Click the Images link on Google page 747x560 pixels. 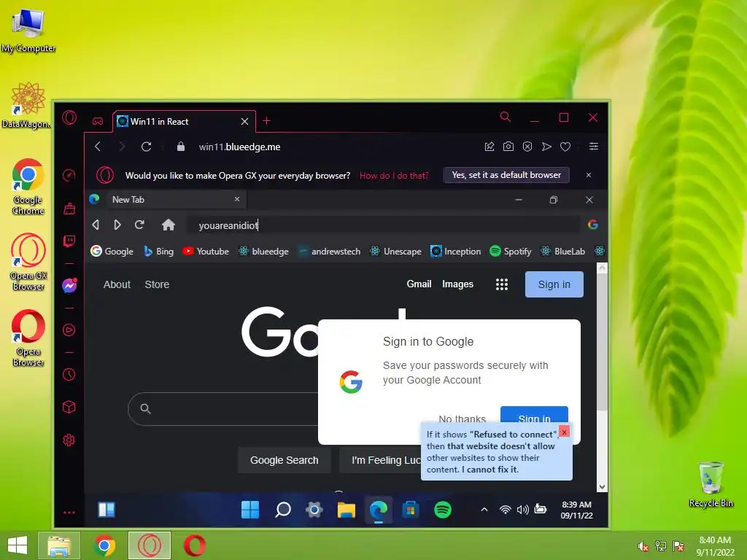click(x=458, y=284)
